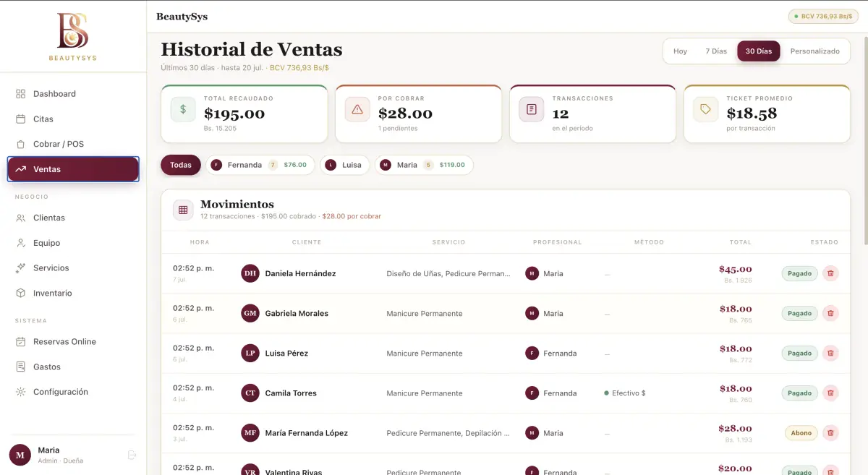Delete the Luisa Pérez transaction

point(830,353)
